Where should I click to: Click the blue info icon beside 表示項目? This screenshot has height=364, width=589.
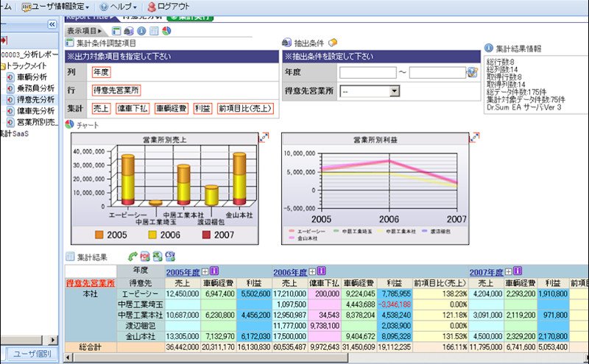click(x=141, y=31)
